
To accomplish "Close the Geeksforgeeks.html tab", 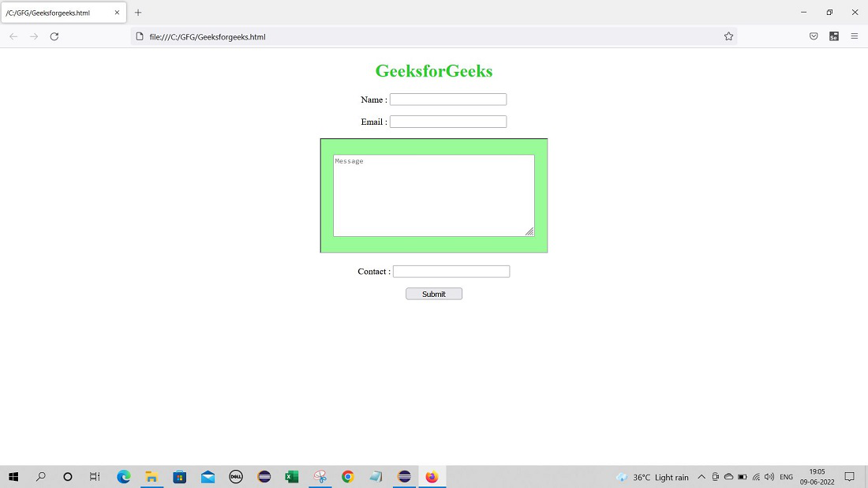I will point(117,12).
